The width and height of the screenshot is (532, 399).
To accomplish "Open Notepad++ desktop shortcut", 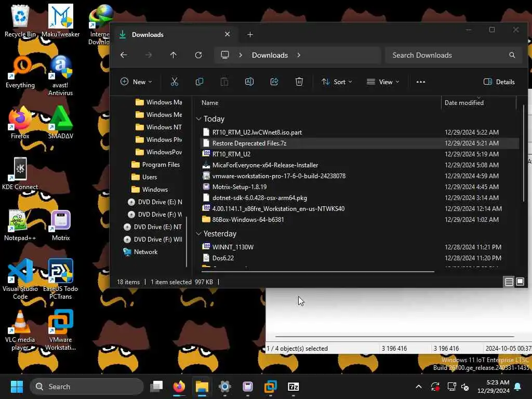I will pyautogui.click(x=20, y=224).
